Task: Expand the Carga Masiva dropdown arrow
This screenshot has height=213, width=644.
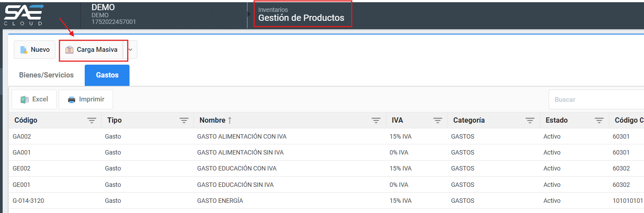Action: pyautogui.click(x=130, y=50)
